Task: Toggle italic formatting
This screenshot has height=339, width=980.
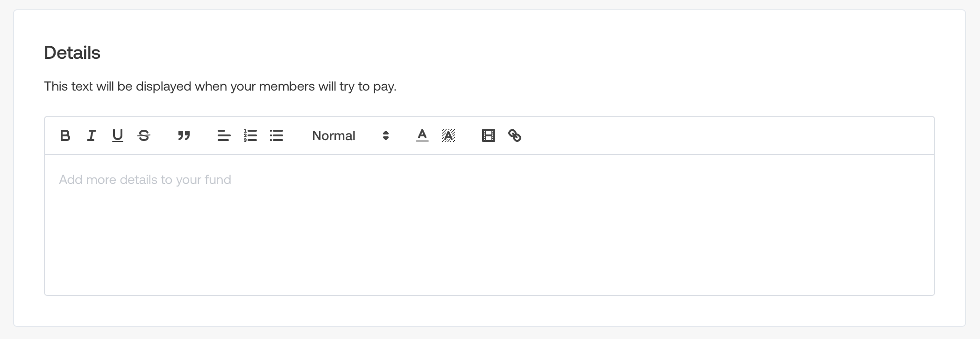Action: (x=92, y=136)
